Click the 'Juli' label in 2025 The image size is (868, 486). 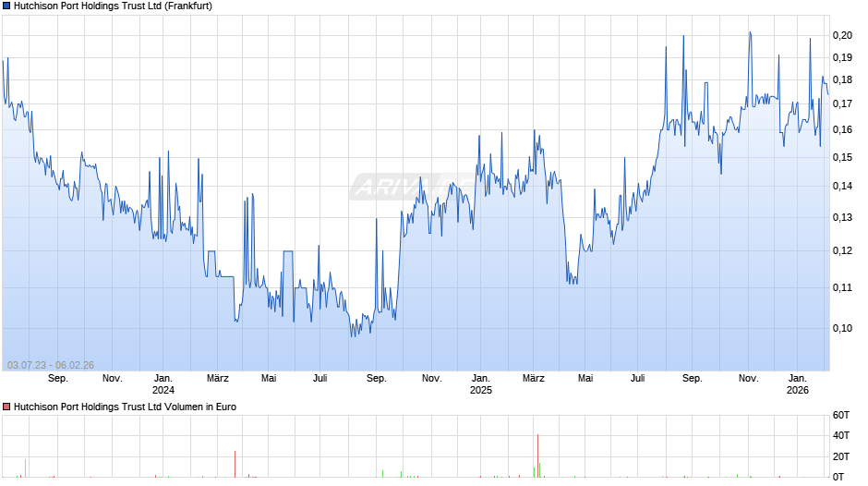638,379
